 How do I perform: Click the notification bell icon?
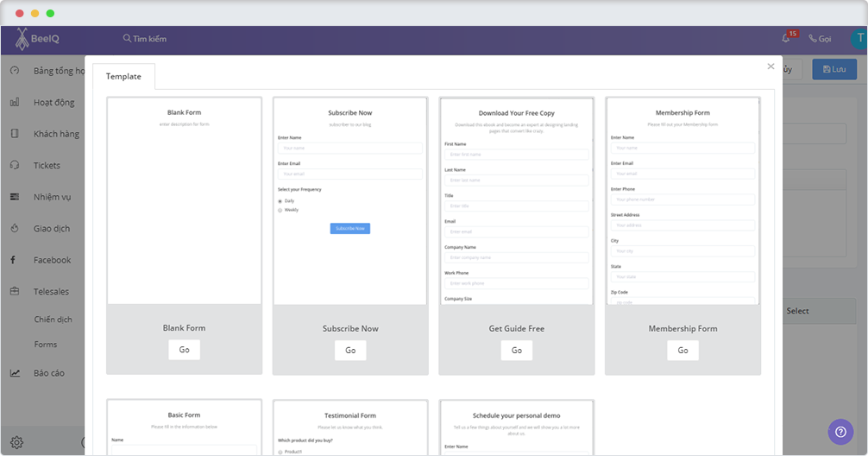click(x=785, y=39)
